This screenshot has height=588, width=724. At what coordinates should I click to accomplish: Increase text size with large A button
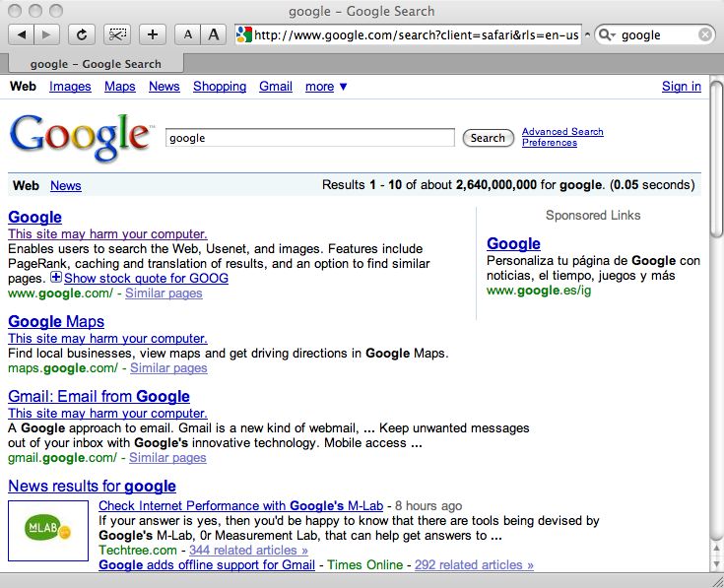(x=214, y=34)
